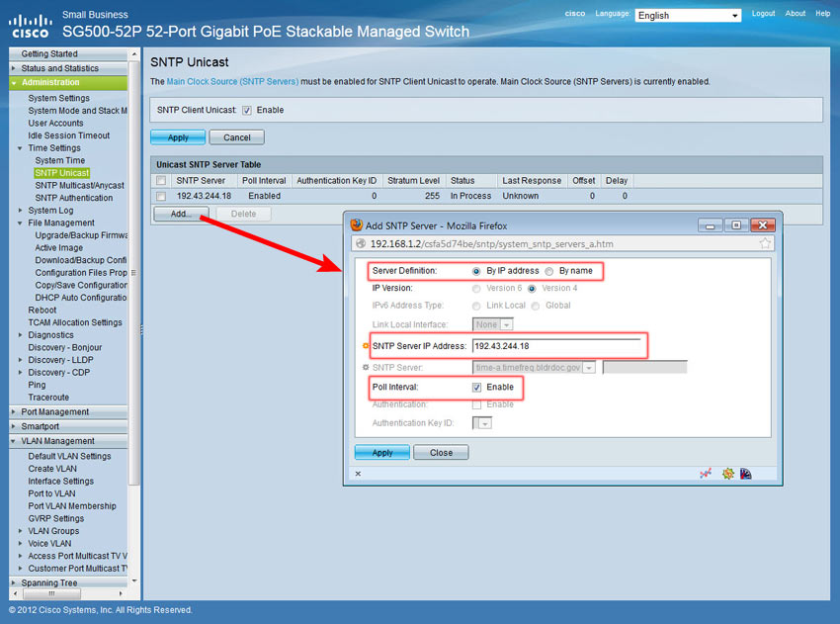
Task: Click the orange gear status bar icon
Action: [727, 474]
